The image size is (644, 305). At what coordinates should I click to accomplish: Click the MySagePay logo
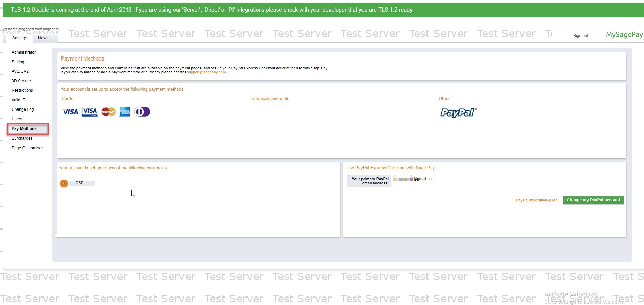(624, 35)
